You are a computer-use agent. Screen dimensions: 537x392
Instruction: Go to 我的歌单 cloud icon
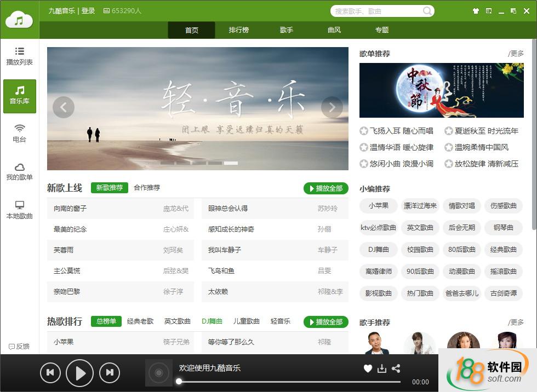click(x=20, y=171)
